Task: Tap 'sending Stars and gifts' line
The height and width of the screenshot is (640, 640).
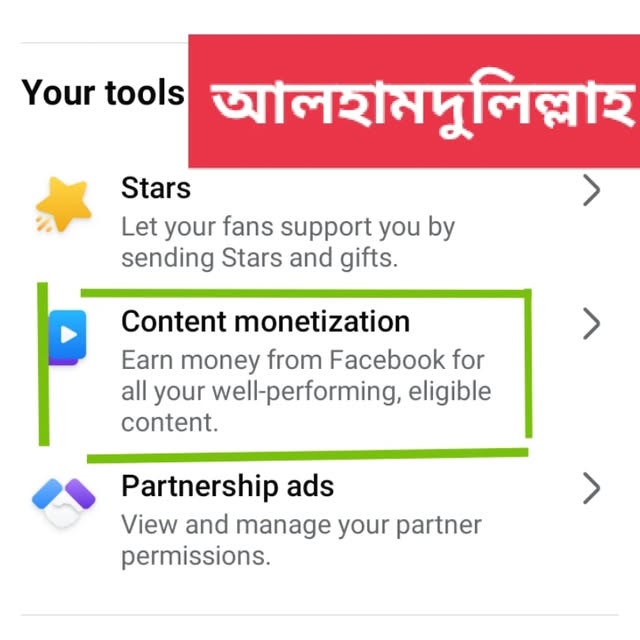Action: (x=260, y=258)
